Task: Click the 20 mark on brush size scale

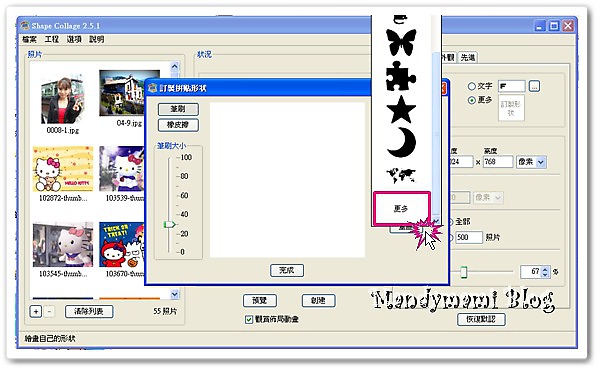Action: tap(184, 233)
